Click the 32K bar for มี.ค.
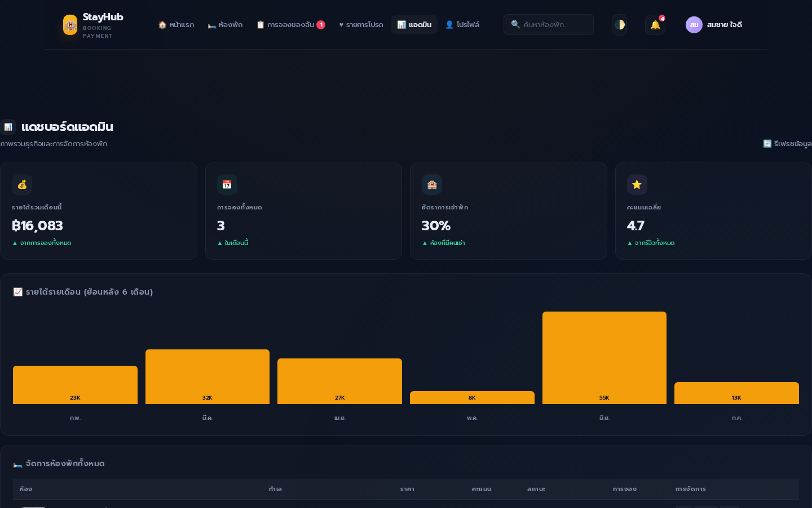Viewport: 812px width, 508px height. 208,376
